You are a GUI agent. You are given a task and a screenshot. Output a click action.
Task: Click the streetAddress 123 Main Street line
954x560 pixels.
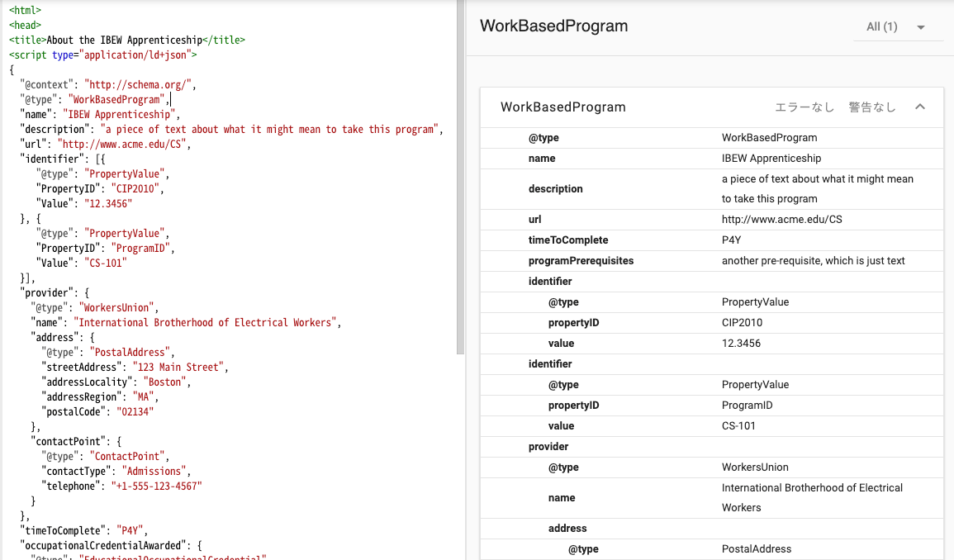click(x=135, y=367)
